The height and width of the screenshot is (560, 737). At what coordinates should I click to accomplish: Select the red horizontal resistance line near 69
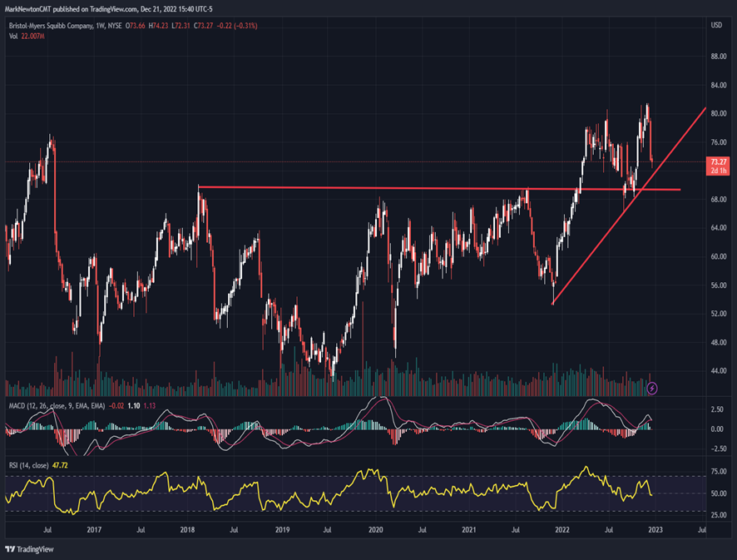(439, 188)
